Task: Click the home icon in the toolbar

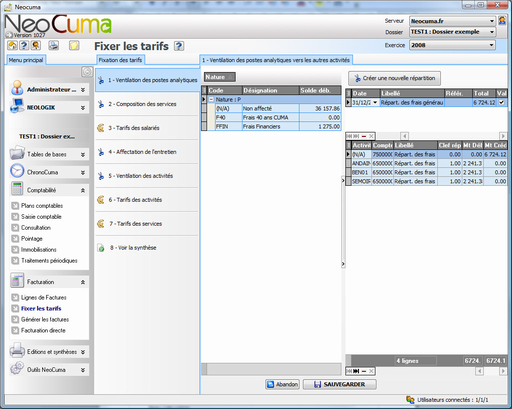Action: pyautogui.click(x=13, y=45)
